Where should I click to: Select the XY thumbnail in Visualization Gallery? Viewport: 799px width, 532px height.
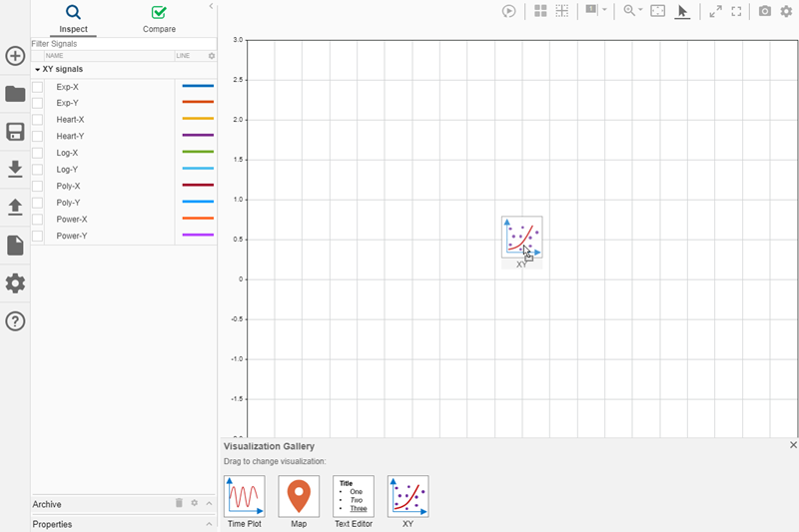[408, 496]
